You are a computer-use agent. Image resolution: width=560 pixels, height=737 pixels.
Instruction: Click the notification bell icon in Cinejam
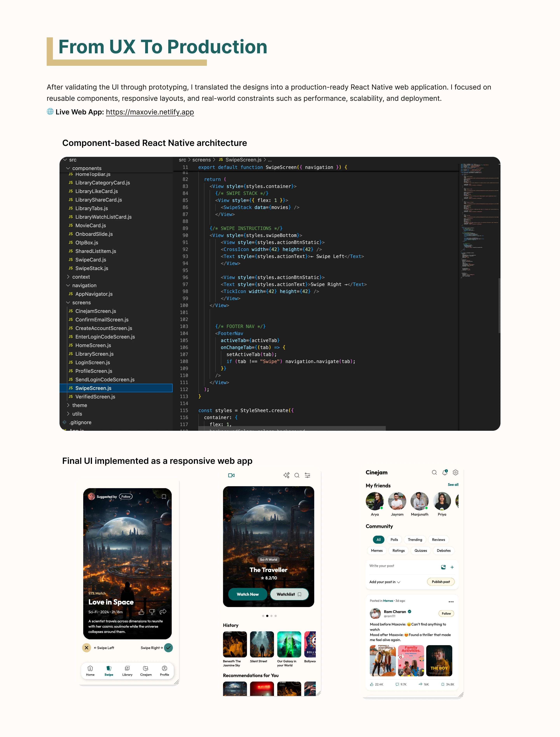[x=445, y=473]
